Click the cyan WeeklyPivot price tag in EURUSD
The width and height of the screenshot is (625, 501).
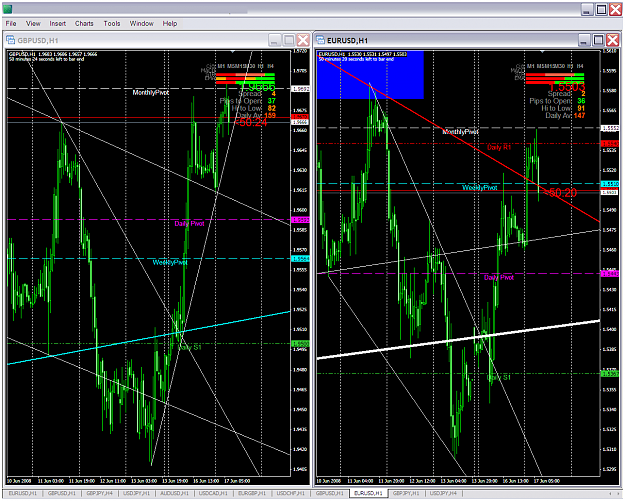[x=610, y=184]
